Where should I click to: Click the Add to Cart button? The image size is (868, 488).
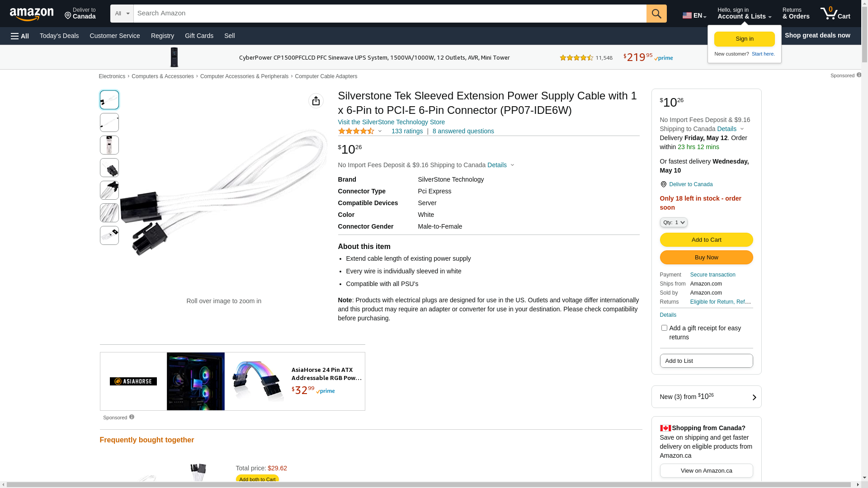click(706, 240)
